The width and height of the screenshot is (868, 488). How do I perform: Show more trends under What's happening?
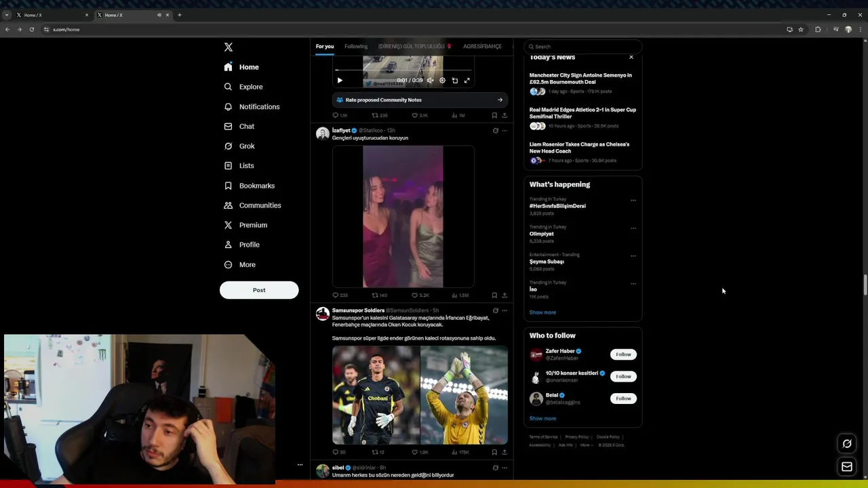tap(542, 312)
